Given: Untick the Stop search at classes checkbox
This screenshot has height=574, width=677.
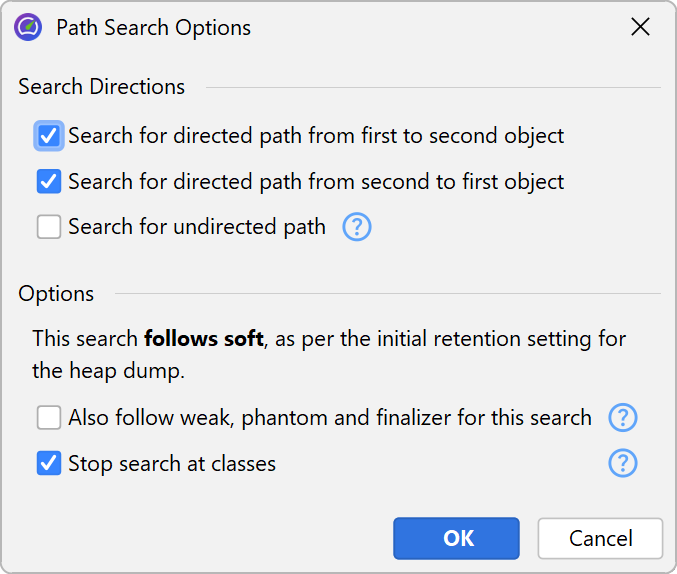Looking at the screenshot, I should [x=49, y=463].
